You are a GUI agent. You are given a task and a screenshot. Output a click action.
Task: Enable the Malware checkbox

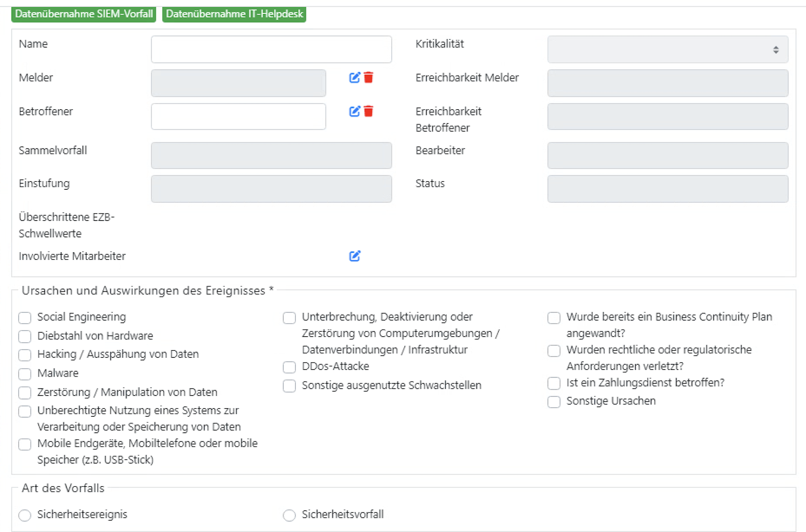(25, 374)
